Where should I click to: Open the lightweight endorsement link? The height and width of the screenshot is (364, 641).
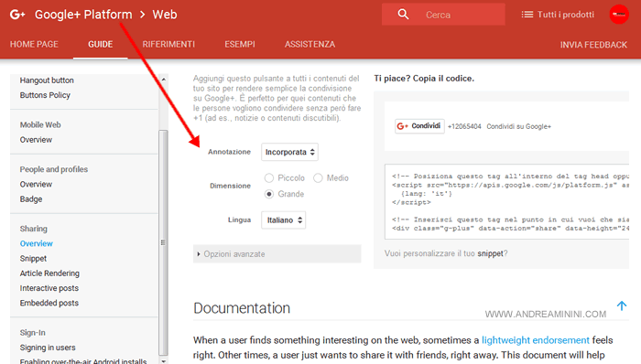click(535, 340)
